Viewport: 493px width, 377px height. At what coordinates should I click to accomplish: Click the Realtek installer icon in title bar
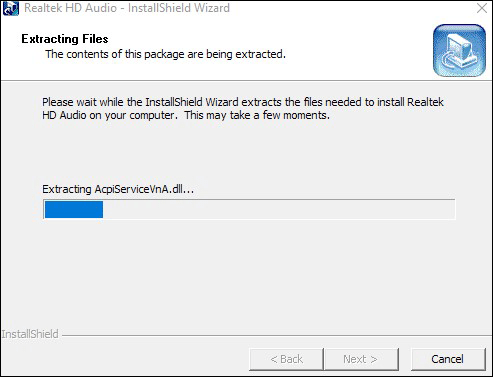(x=11, y=8)
